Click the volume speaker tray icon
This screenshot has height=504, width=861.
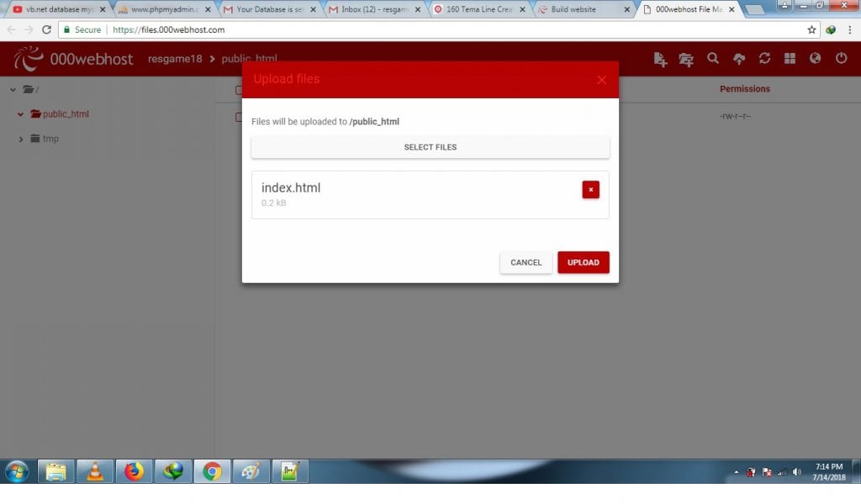pyautogui.click(x=797, y=472)
